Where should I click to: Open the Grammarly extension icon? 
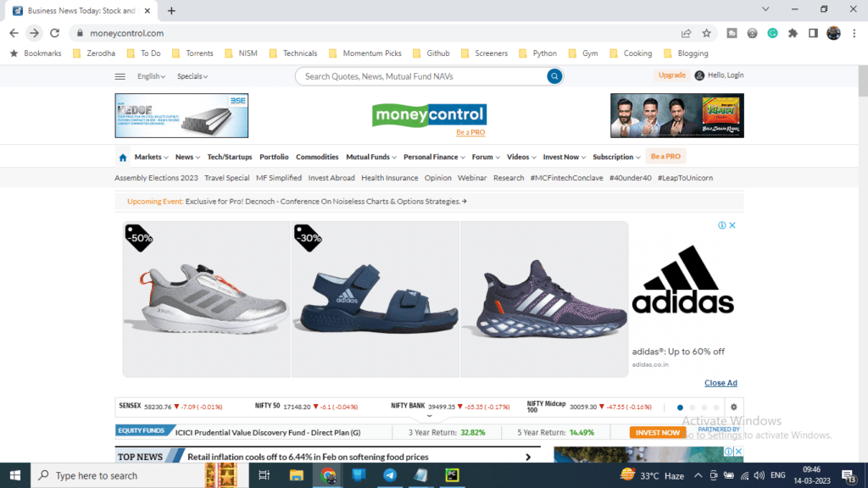(772, 33)
